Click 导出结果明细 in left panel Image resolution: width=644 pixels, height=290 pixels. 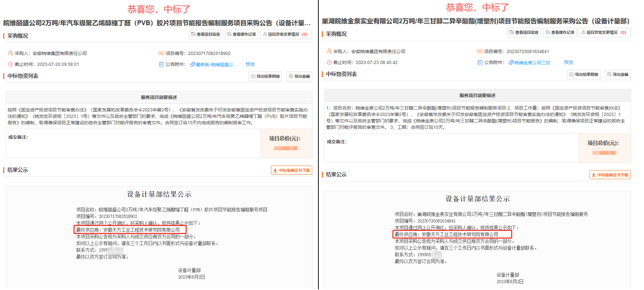[x=265, y=76]
